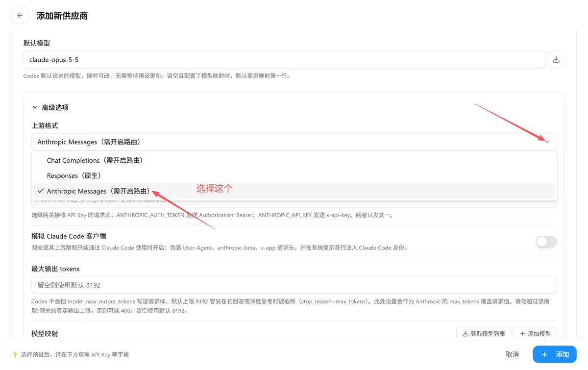Select the Chat Completions（需开启路由）option

point(294,160)
